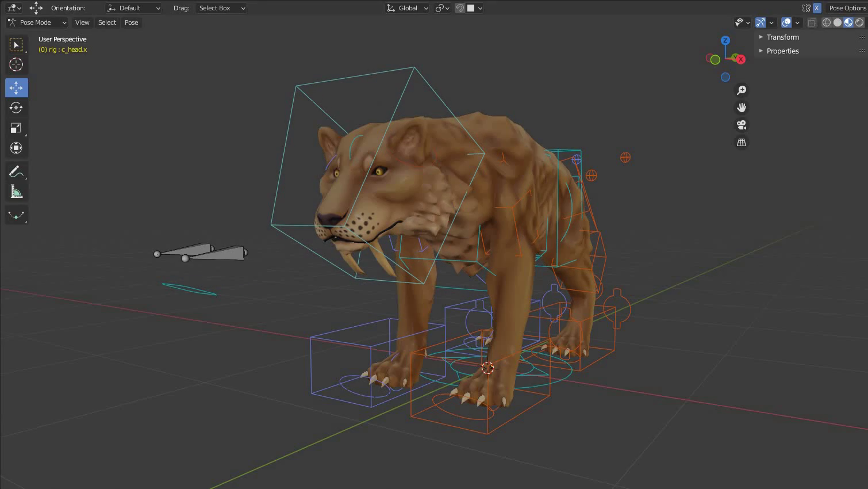
Task: Open the Orientation Default dropdown
Action: [134, 8]
